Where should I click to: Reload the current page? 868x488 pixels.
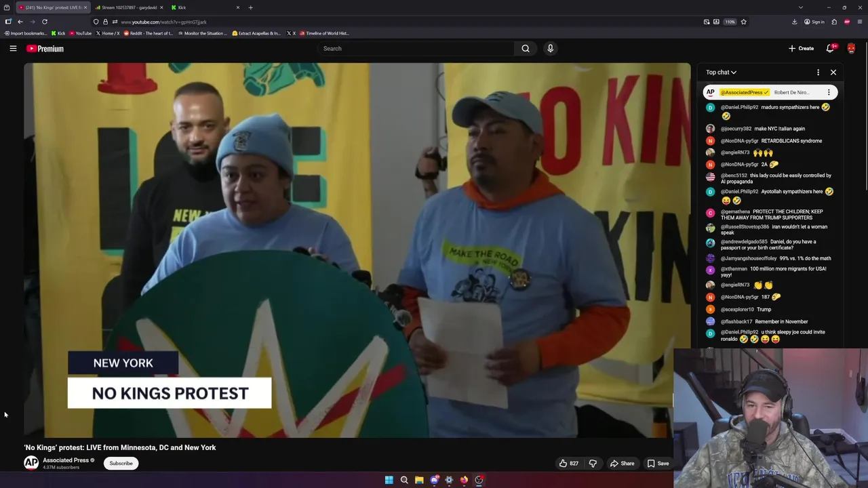(x=45, y=22)
